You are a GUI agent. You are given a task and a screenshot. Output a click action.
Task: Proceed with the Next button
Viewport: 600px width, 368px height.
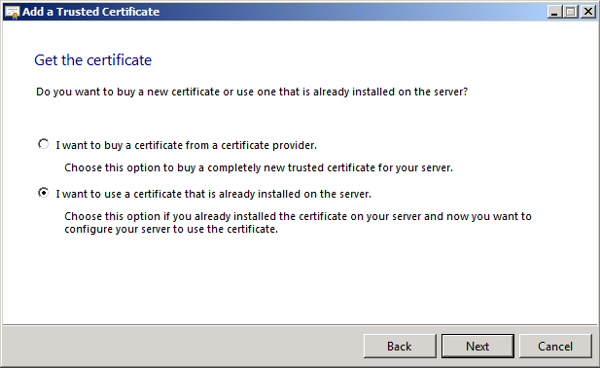coord(478,346)
